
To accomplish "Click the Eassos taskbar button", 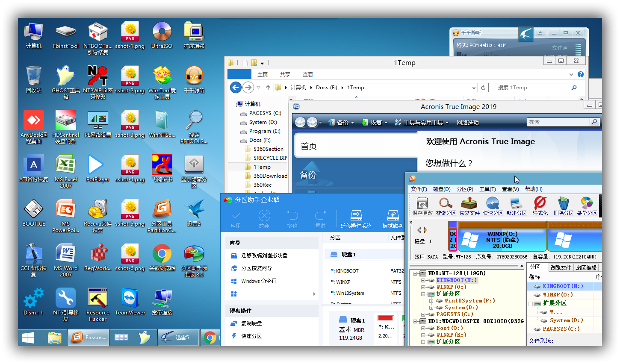I will (x=88, y=338).
